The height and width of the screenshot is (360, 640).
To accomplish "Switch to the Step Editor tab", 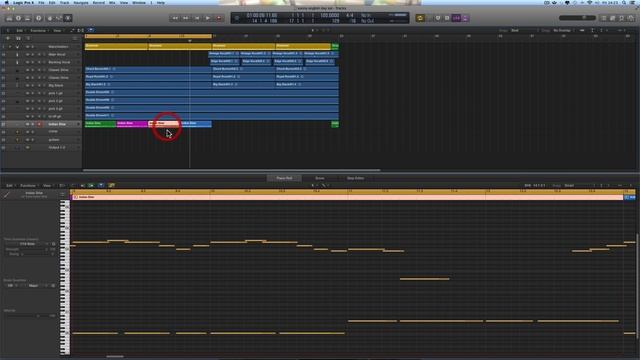I will 355,178.
